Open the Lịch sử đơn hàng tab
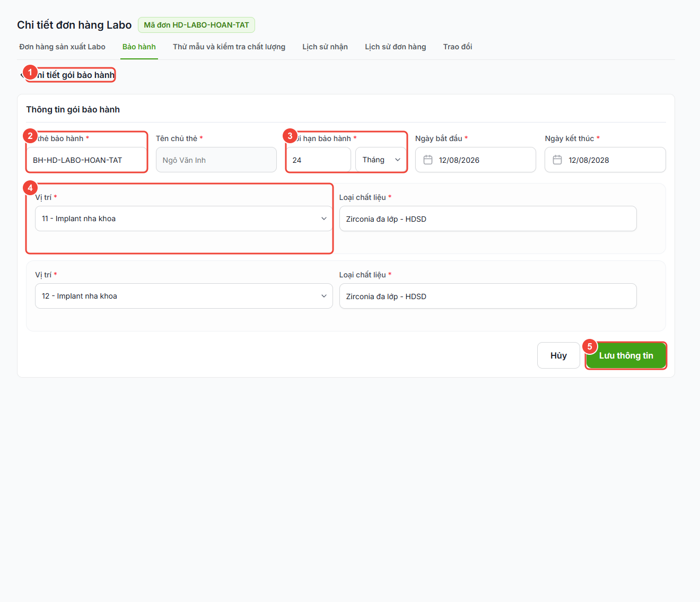This screenshot has width=700, height=602. [396, 47]
